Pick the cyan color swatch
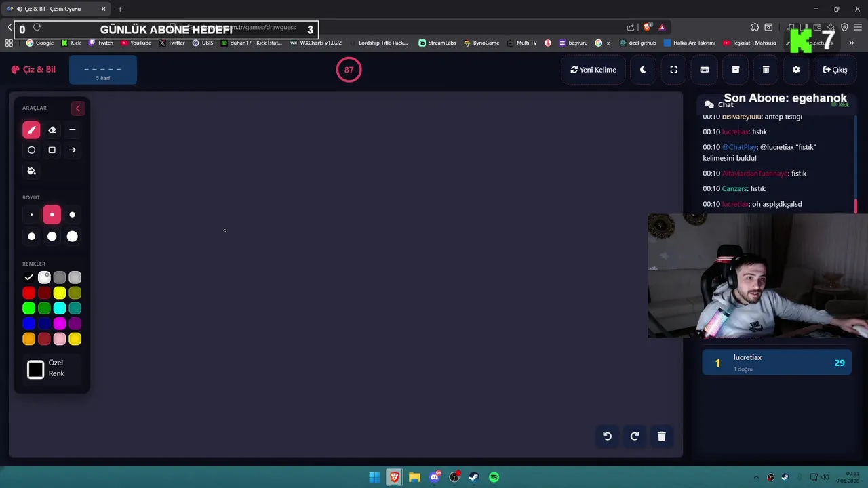Image resolution: width=868 pixels, height=488 pixels. 60,308
